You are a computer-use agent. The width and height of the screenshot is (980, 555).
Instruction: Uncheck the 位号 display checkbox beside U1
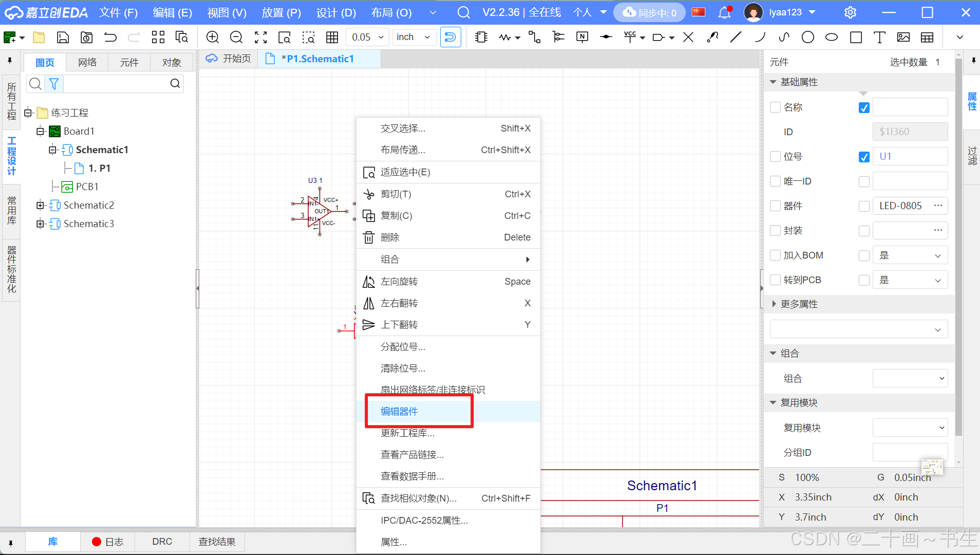point(864,157)
